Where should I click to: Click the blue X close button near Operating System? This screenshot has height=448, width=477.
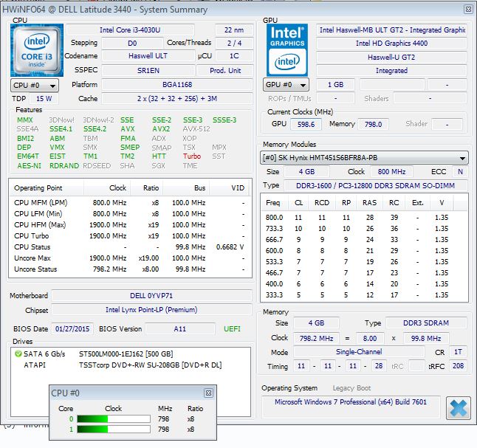[x=458, y=407]
